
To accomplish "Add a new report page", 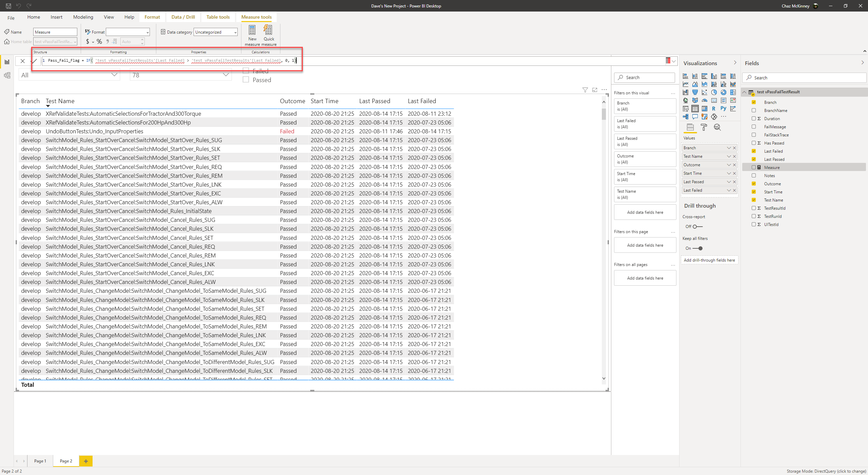I will click(x=86, y=461).
